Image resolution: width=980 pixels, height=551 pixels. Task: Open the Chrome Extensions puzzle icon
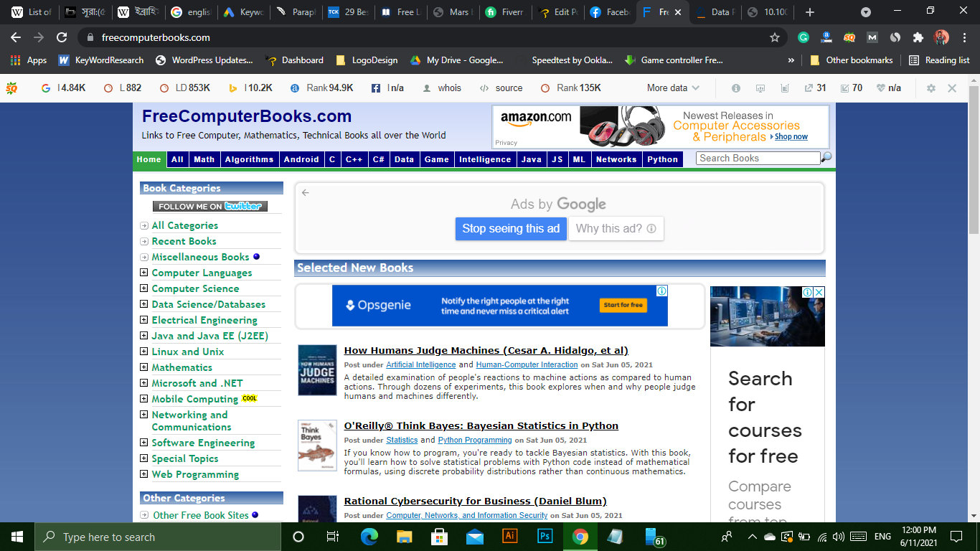(918, 37)
